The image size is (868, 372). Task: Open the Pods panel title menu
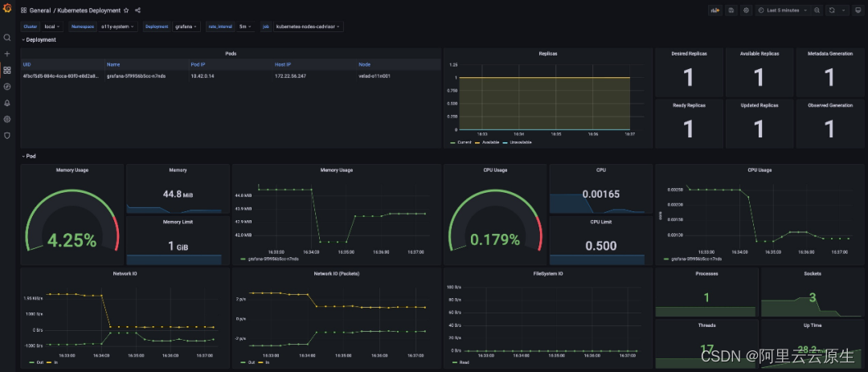231,54
